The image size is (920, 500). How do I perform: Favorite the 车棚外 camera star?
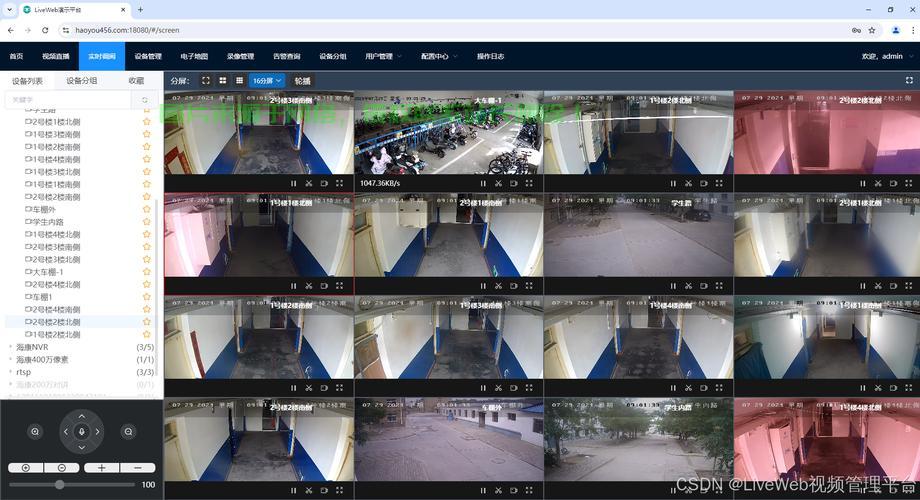147,209
